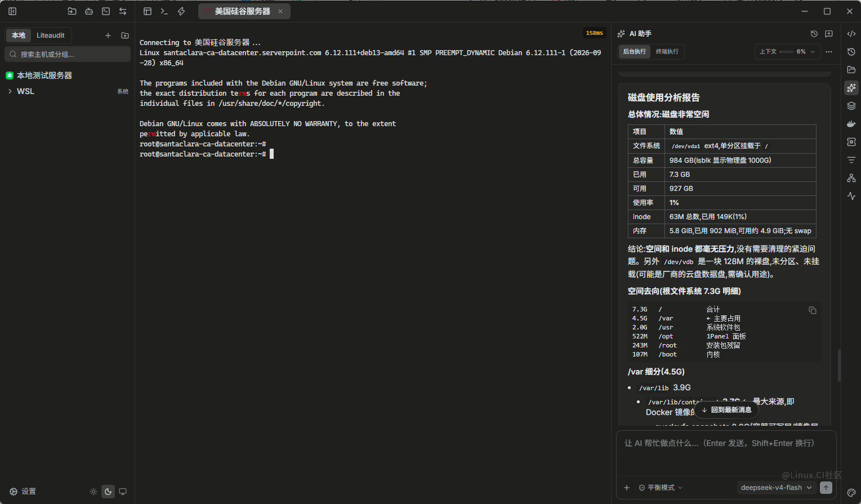Collapse the left sidebar panel
This screenshot has height=504, width=861.
(x=12, y=11)
